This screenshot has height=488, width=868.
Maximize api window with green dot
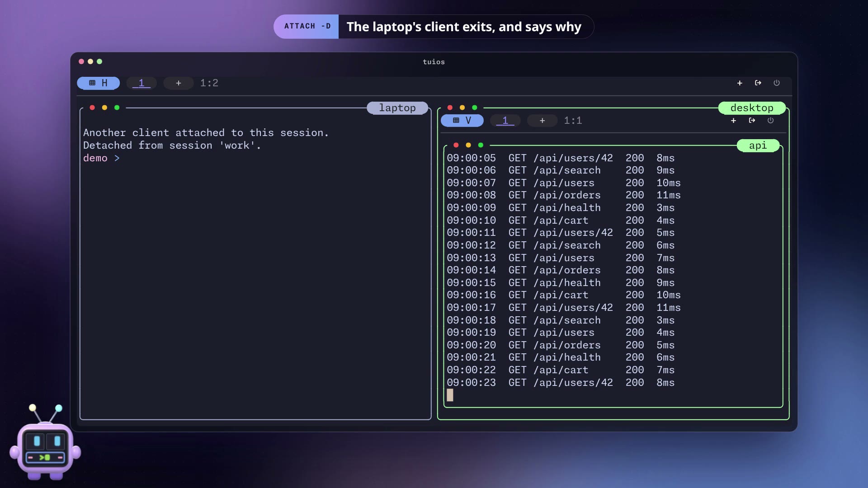[481, 145]
